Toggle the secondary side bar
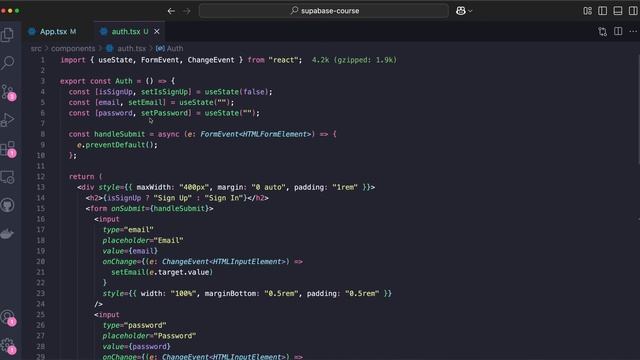The image size is (640, 360). 633,11
